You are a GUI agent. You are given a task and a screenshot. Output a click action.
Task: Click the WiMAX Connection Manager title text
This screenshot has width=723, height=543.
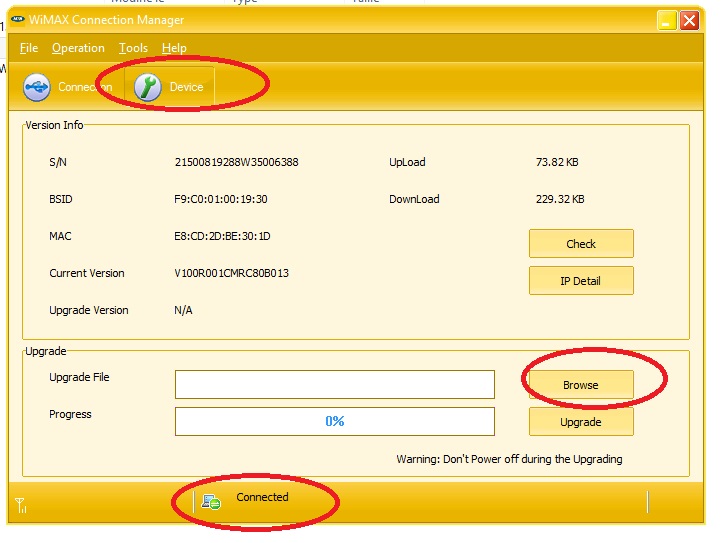coord(107,20)
